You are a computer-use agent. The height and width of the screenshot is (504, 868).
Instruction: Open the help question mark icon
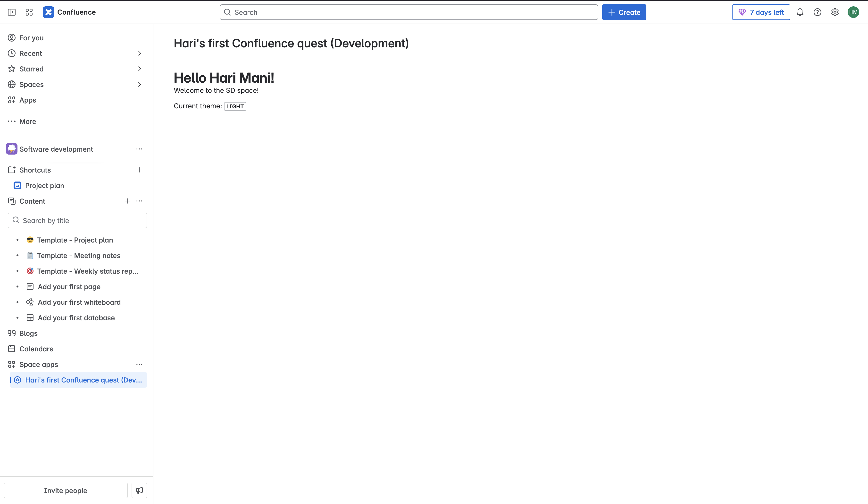(x=817, y=12)
